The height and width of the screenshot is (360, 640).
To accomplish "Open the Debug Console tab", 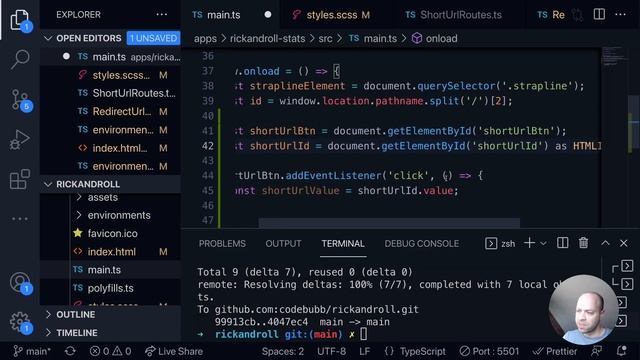I will tap(422, 244).
